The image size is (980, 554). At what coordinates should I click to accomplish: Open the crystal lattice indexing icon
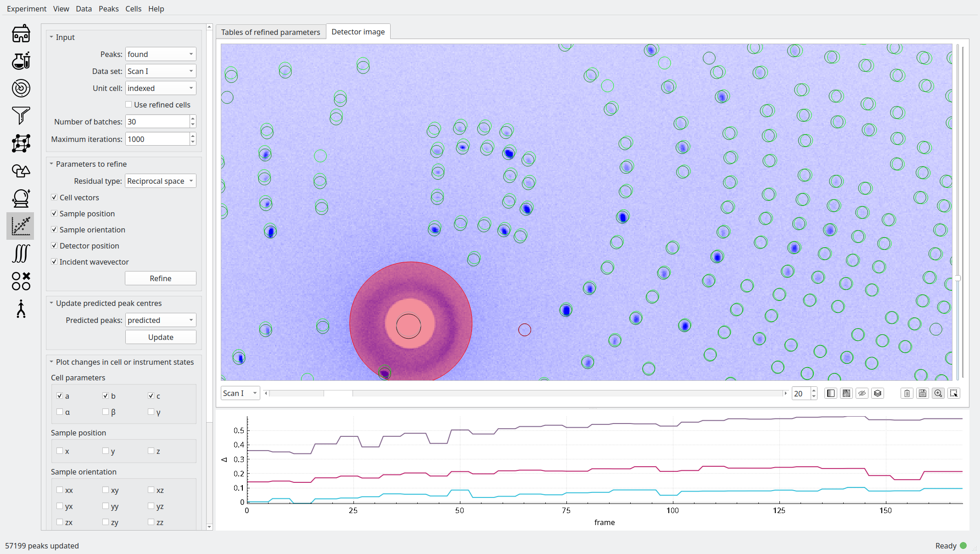(x=21, y=143)
